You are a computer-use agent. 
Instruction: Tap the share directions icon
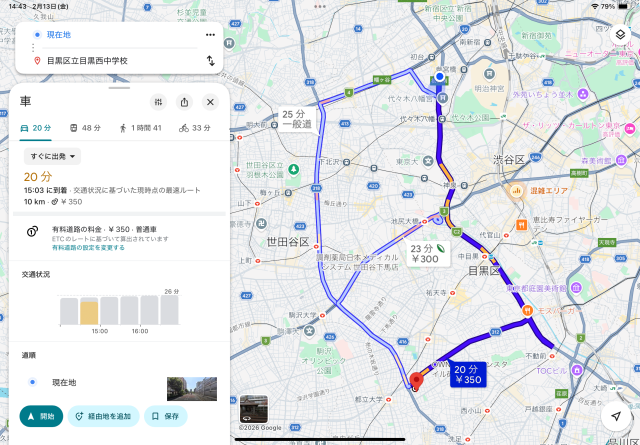184,102
